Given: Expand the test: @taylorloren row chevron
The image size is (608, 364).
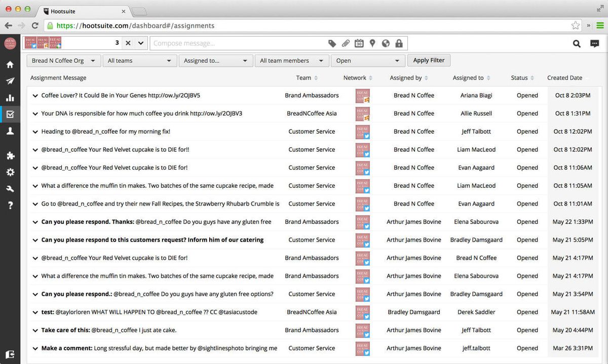Looking at the screenshot, I should pyautogui.click(x=35, y=312).
